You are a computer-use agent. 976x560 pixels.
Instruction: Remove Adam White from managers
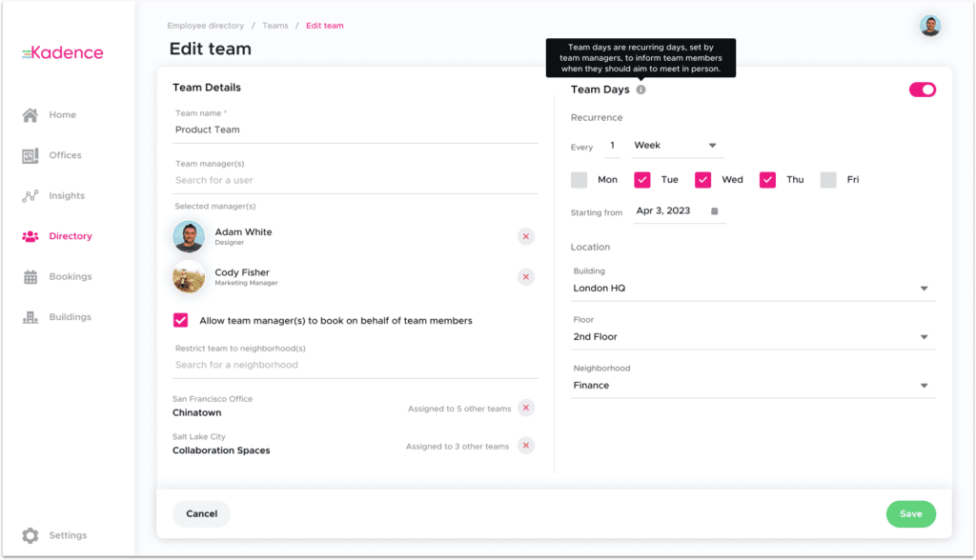[526, 236]
